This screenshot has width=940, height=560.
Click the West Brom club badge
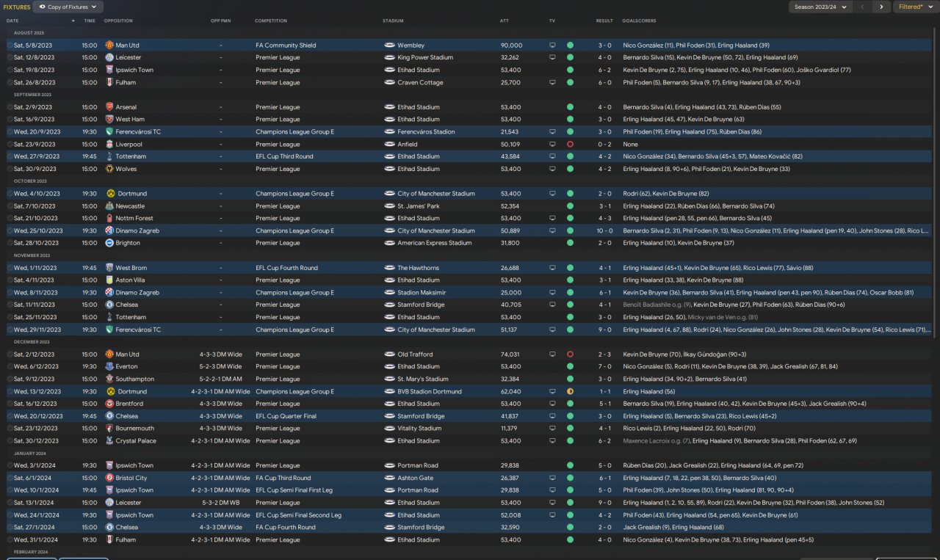pos(109,268)
